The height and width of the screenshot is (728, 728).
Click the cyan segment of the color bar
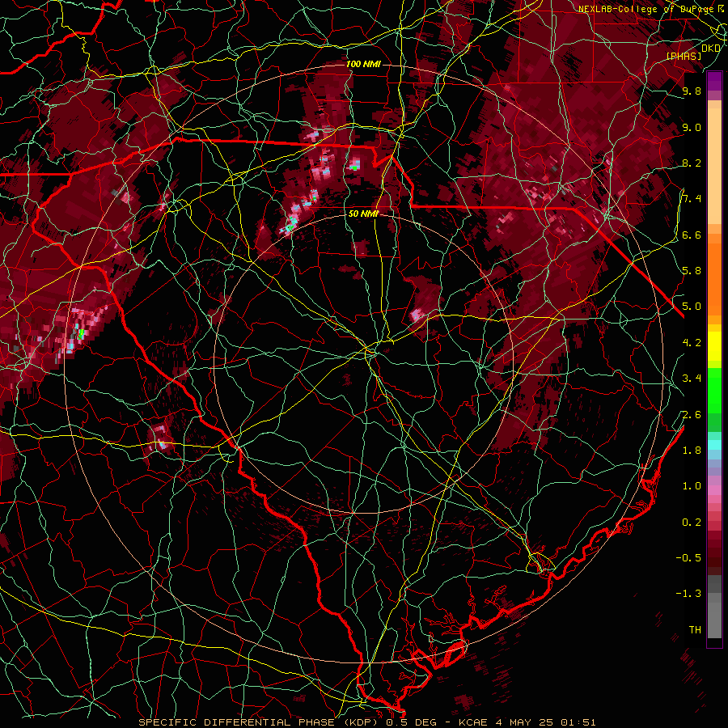pyautogui.click(x=714, y=445)
